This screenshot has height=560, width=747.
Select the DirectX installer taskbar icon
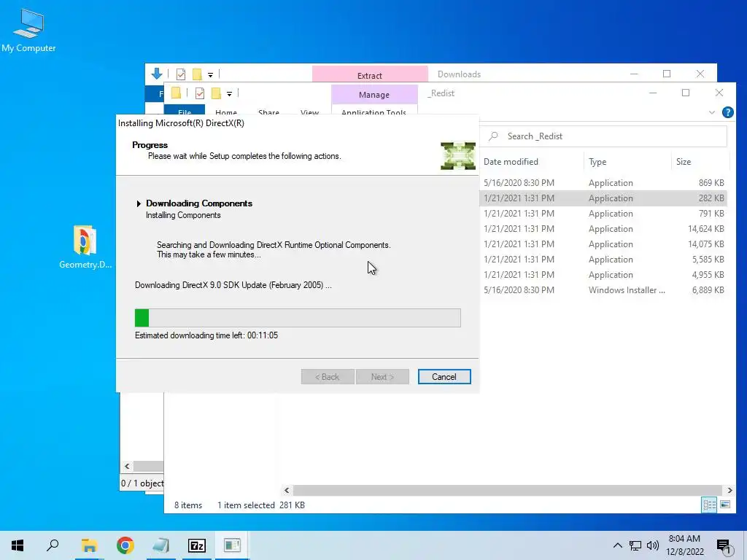click(x=232, y=545)
